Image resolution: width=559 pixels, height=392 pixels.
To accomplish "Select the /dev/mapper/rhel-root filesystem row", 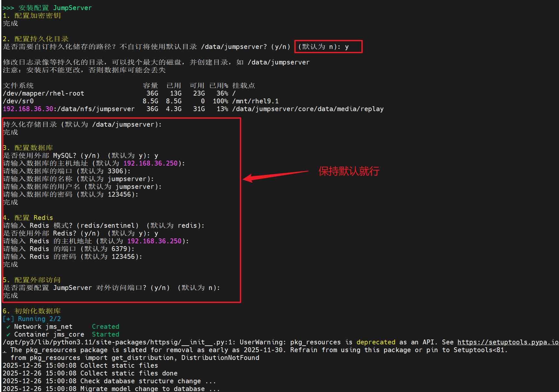I will [43, 93].
